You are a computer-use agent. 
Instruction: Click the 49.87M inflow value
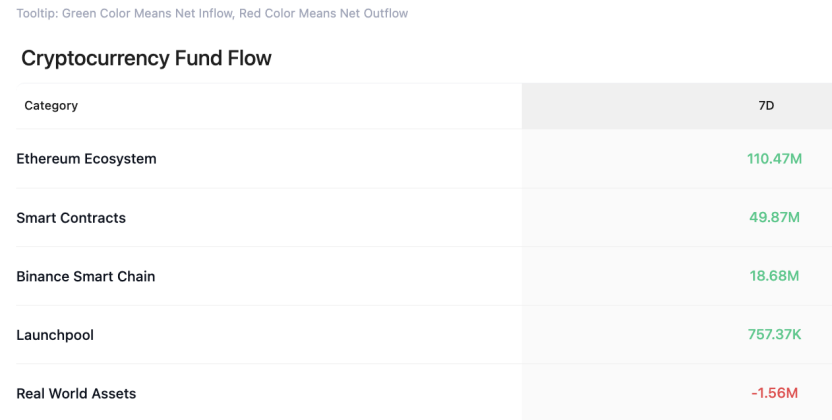coord(774,217)
